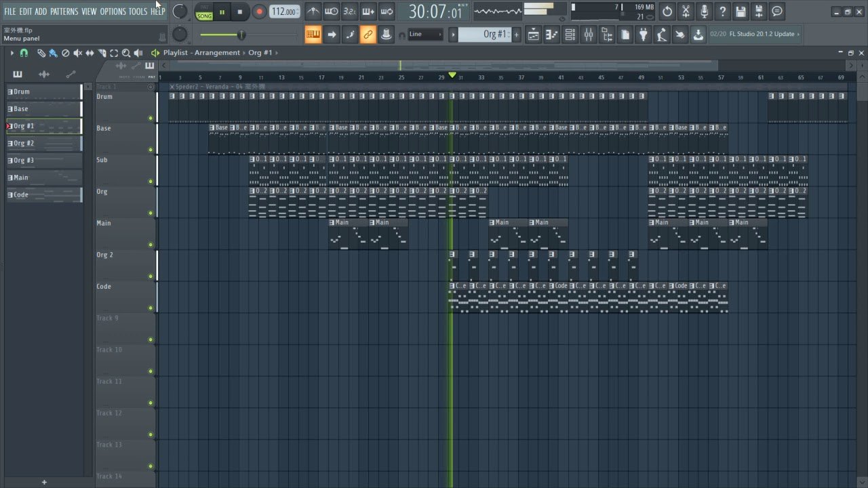Image resolution: width=868 pixels, height=488 pixels.
Task: Click the main volume knob
Action: [180, 12]
